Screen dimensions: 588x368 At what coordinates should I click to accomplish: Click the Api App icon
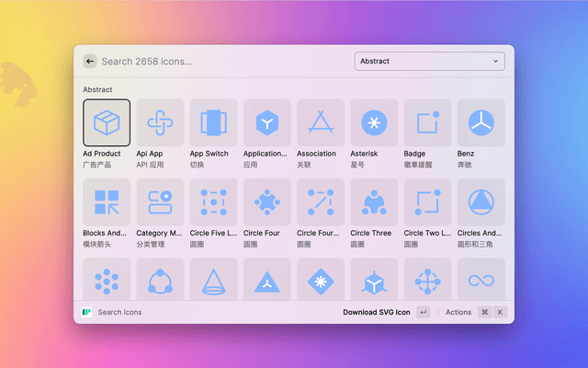[160, 122]
